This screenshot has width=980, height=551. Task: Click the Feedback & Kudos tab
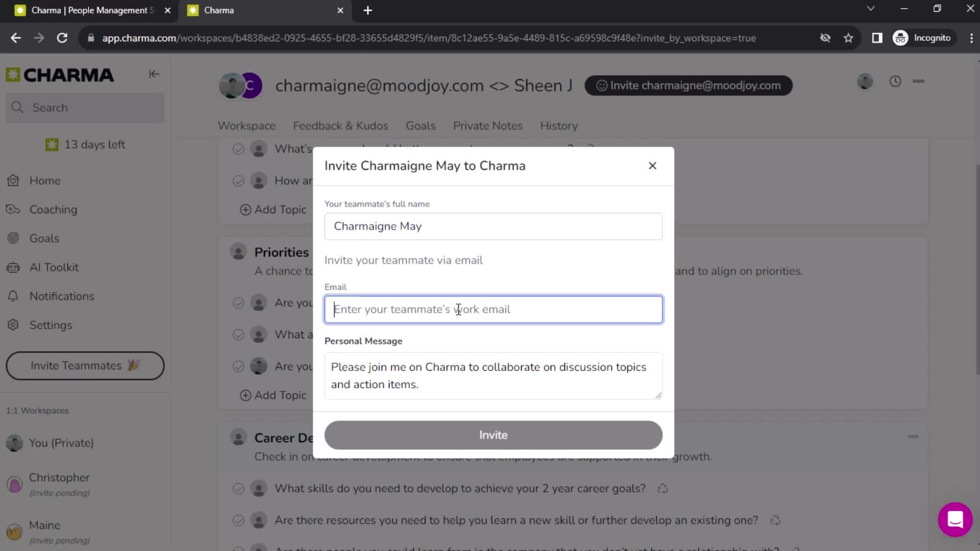coord(340,126)
